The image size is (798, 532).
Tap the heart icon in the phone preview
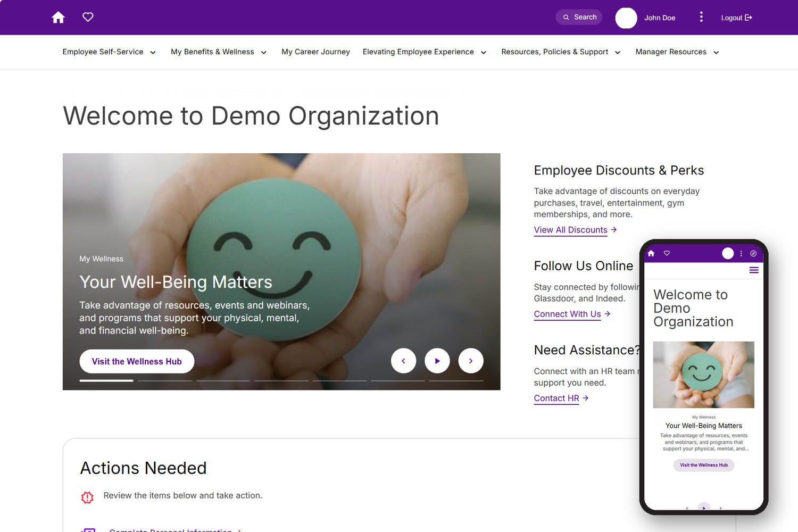[x=667, y=253]
